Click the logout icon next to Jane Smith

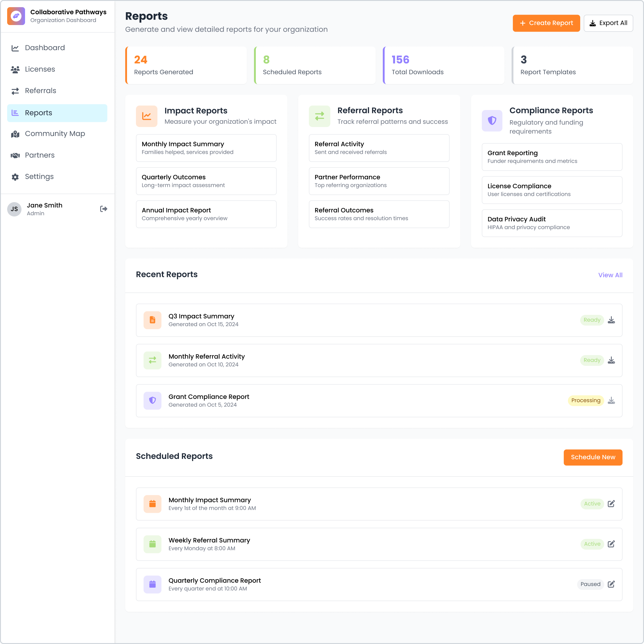click(x=103, y=209)
